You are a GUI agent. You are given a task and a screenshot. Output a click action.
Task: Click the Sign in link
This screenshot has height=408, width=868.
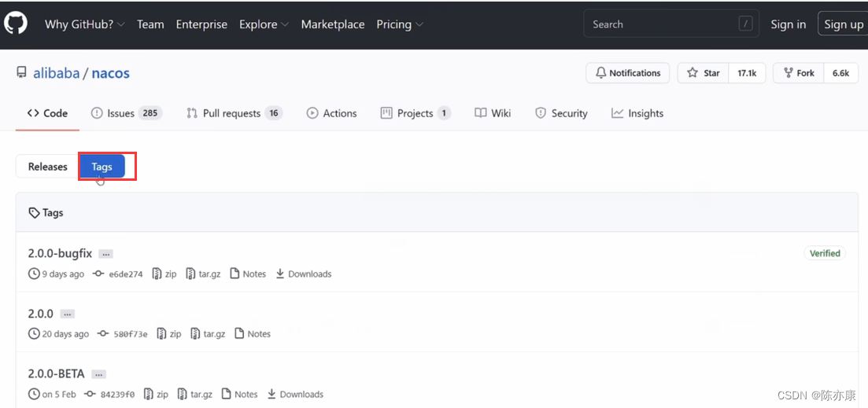(x=789, y=24)
